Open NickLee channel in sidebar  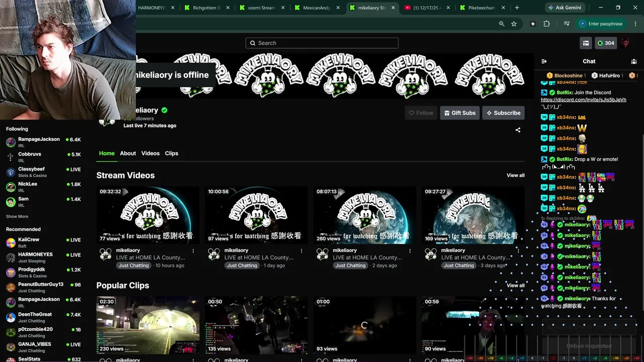(x=43, y=187)
